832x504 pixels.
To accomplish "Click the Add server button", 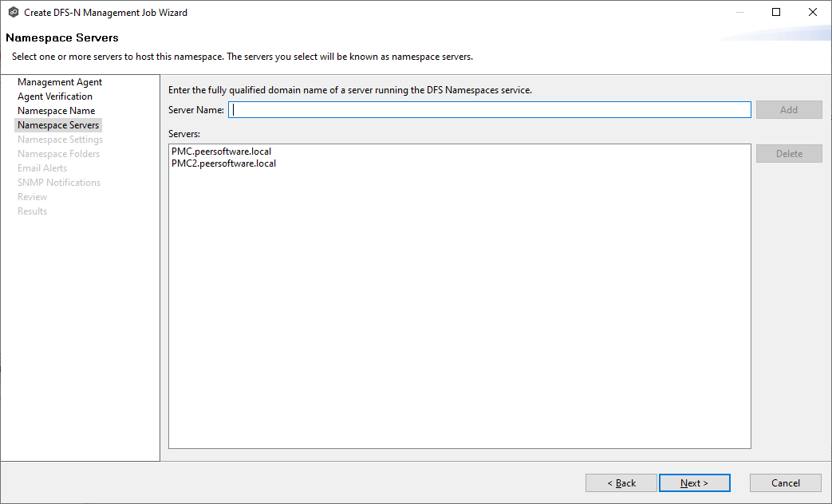I will [789, 110].
